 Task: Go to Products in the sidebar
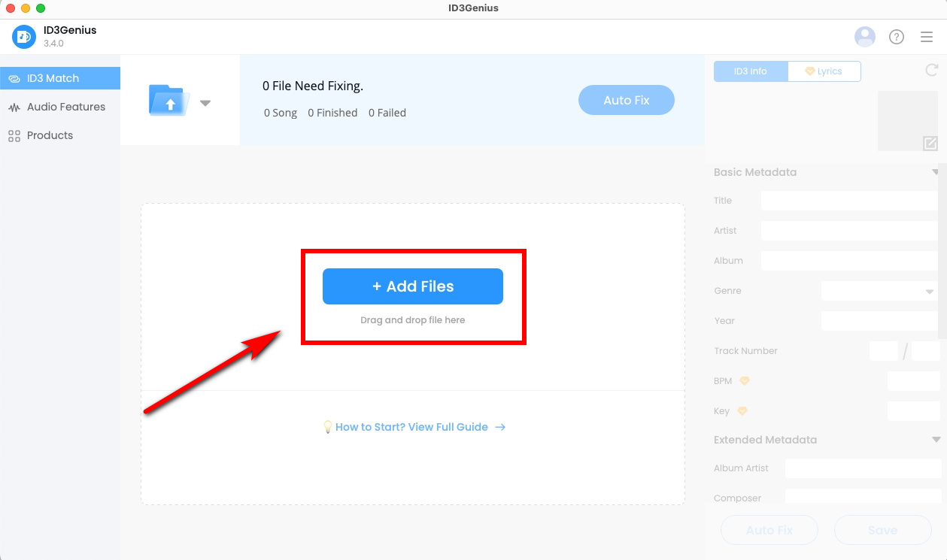click(x=50, y=135)
